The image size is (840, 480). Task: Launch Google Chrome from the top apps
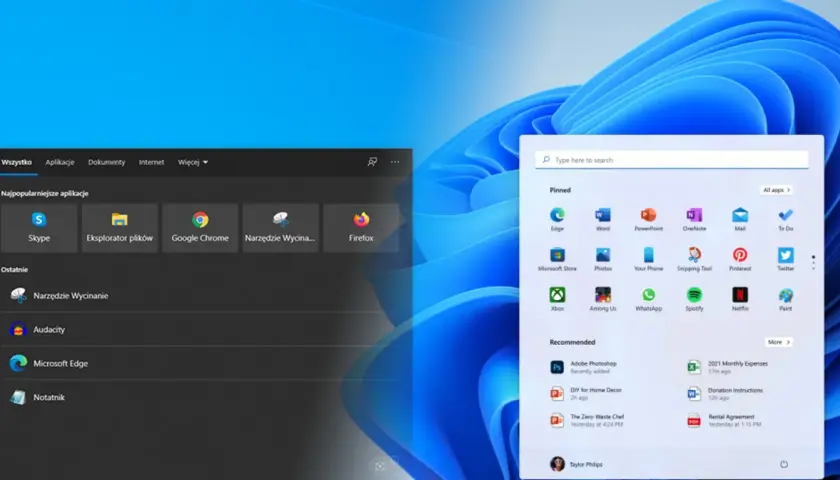pyautogui.click(x=200, y=228)
